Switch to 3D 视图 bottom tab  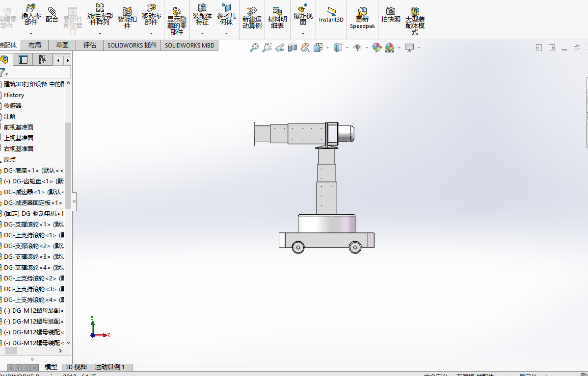(x=76, y=367)
